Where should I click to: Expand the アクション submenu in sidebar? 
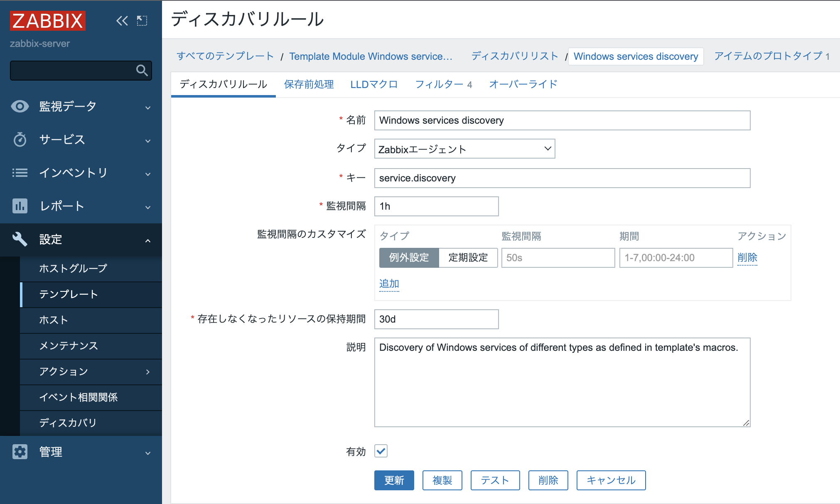point(64,372)
